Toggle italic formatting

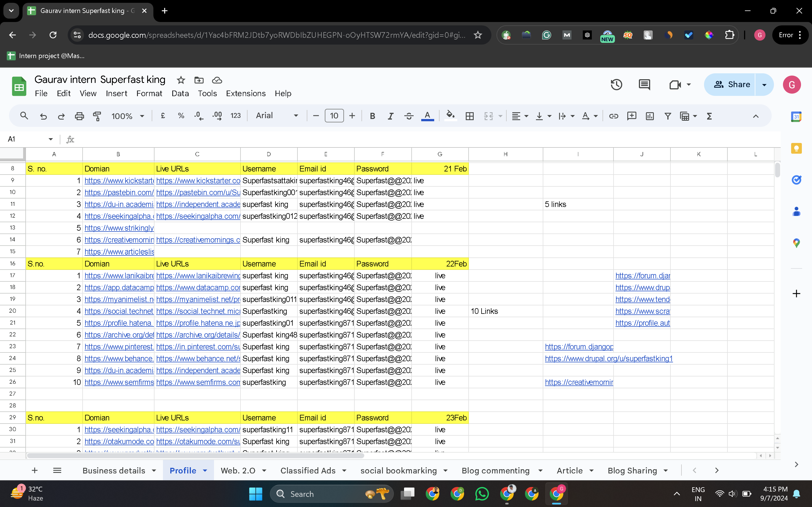point(390,116)
